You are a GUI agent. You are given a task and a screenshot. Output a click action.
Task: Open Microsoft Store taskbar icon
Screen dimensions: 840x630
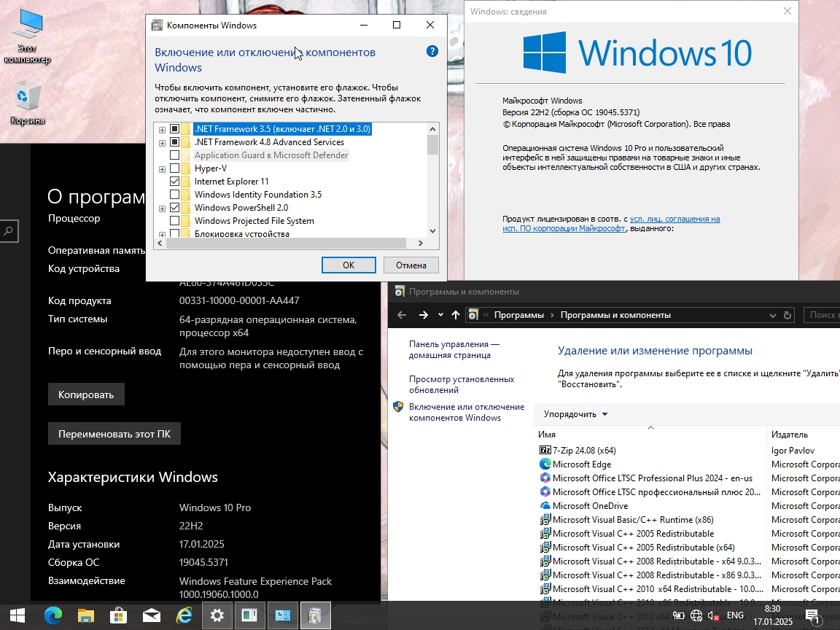coord(118,615)
